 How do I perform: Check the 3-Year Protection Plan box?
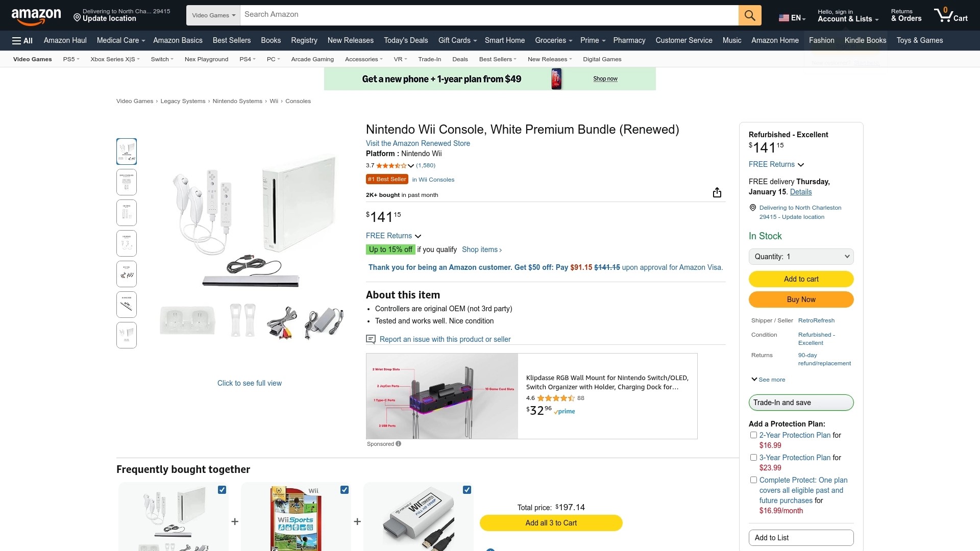pyautogui.click(x=753, y=458)
